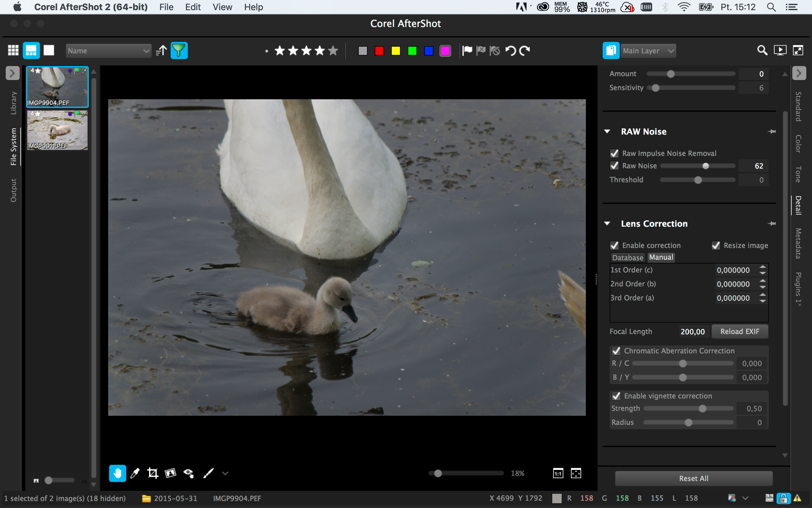
Task: Select the straighten tool
Action: (171, 473)
